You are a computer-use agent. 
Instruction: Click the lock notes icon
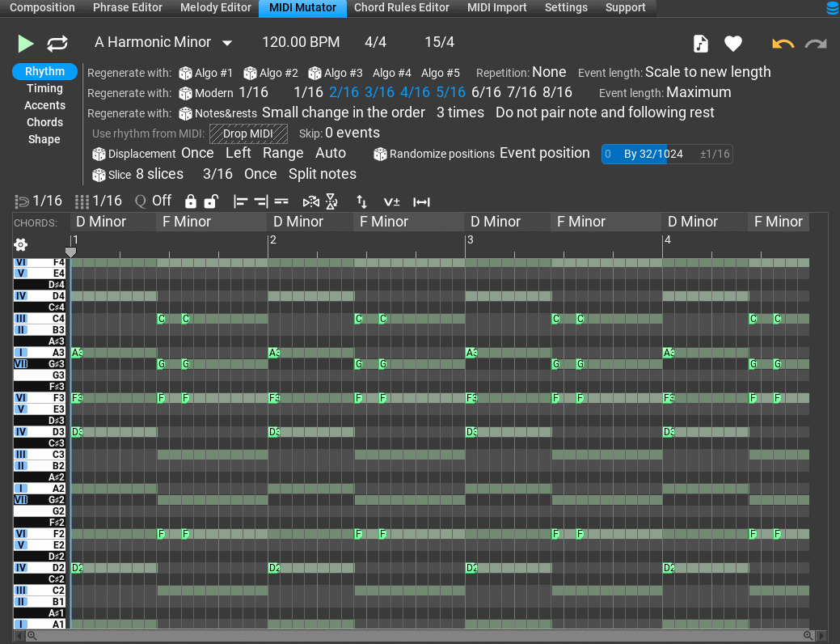tap(190, 201)
